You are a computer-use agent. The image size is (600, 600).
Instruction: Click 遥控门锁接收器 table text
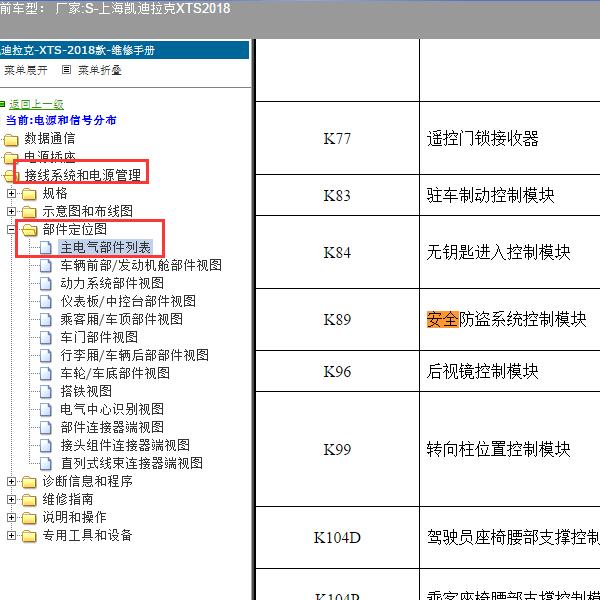tap(483, 138)
